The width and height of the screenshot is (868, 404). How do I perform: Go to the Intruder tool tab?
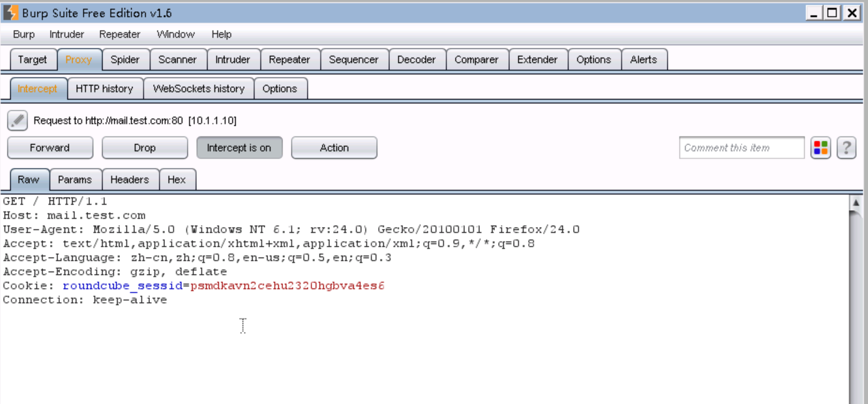click(232, 59)
